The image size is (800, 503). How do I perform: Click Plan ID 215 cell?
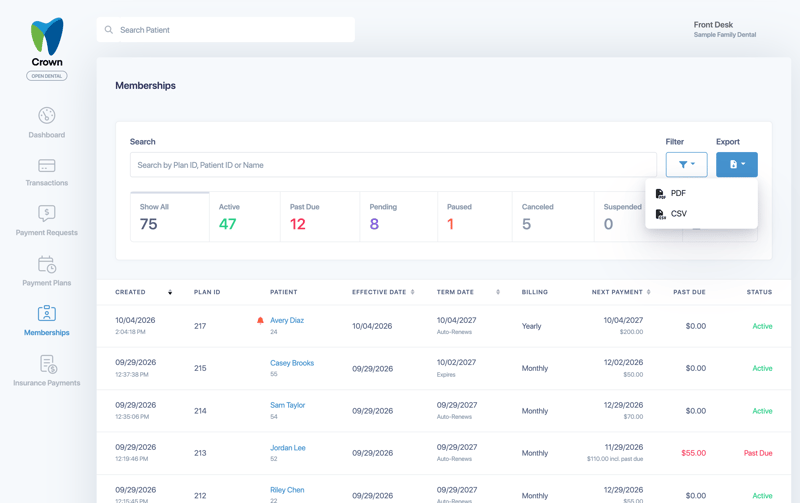click(200, 368)
